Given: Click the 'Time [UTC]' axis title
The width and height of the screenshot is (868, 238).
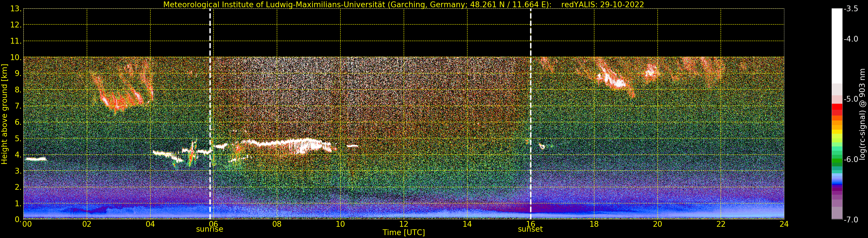Looking at the screenshot, I should 404,233.
